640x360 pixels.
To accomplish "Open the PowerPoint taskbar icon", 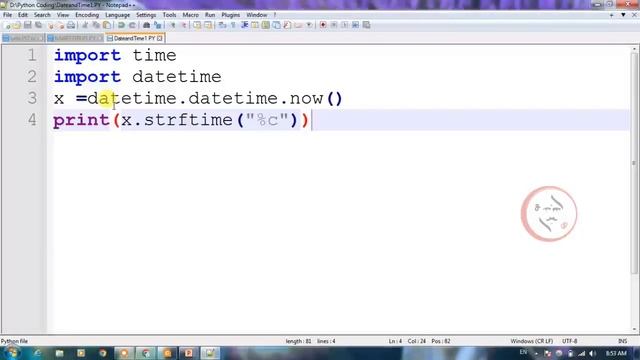I will coord(189,353).
